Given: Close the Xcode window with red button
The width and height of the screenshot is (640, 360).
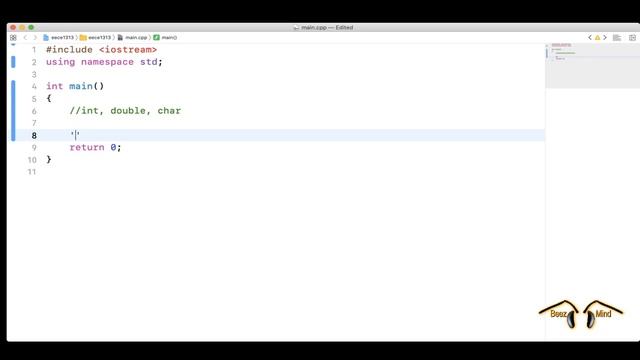Looking at the screenshot, I should (13, 27).
